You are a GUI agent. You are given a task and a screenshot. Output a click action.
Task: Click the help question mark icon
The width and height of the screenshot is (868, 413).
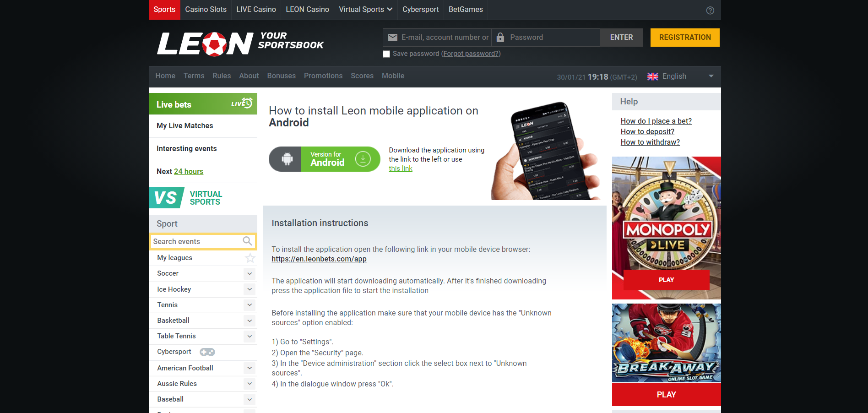tap(710, 10)
